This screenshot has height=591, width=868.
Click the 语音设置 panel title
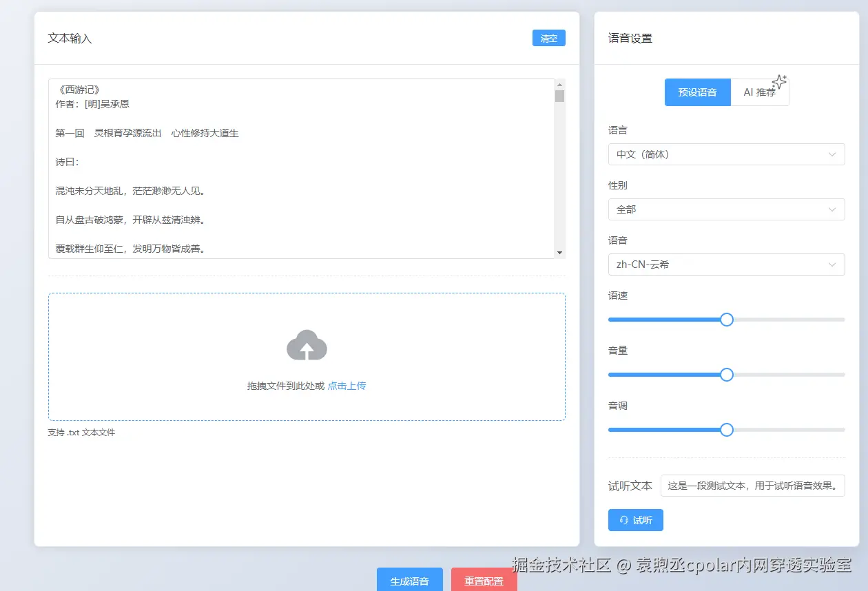[x=630, y=39]
